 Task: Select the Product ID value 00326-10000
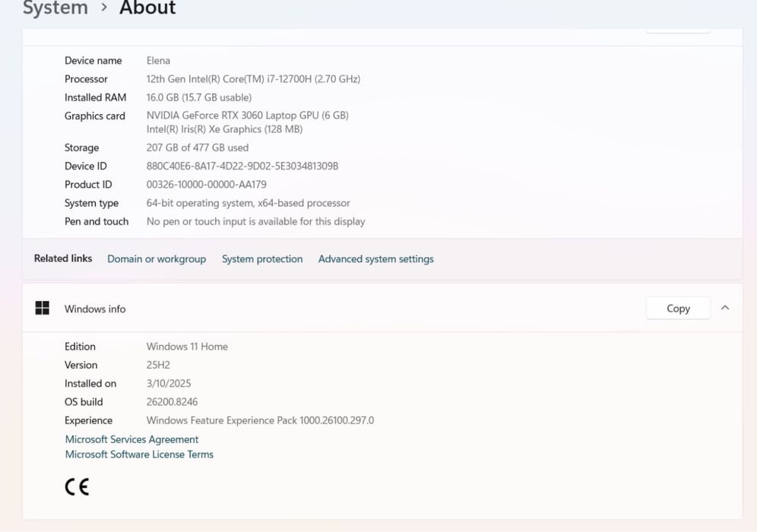206,185
